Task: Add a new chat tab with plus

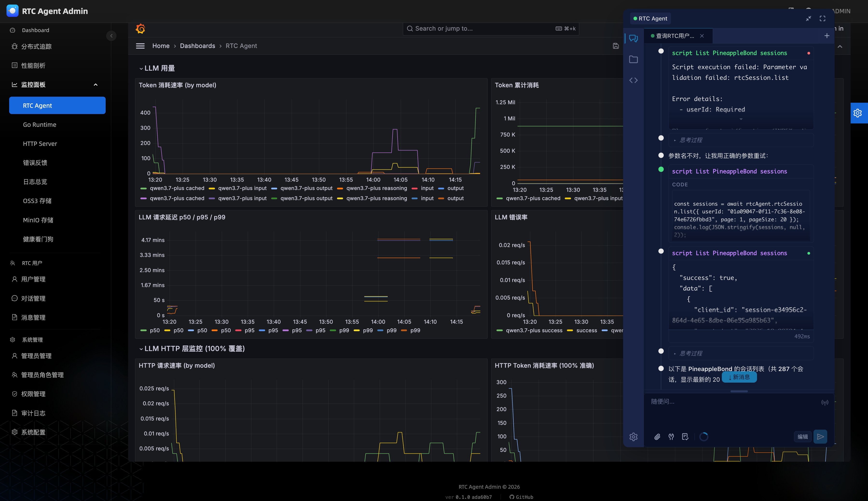Action: 827,36
